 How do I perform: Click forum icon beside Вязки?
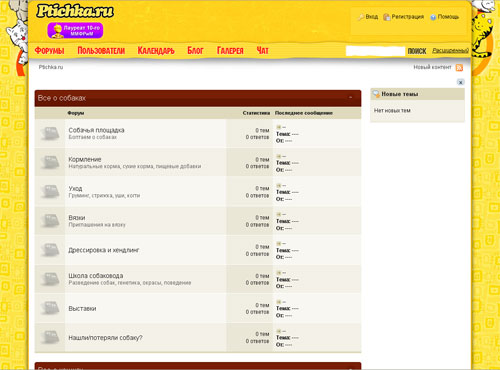click(x=50, y=221)
